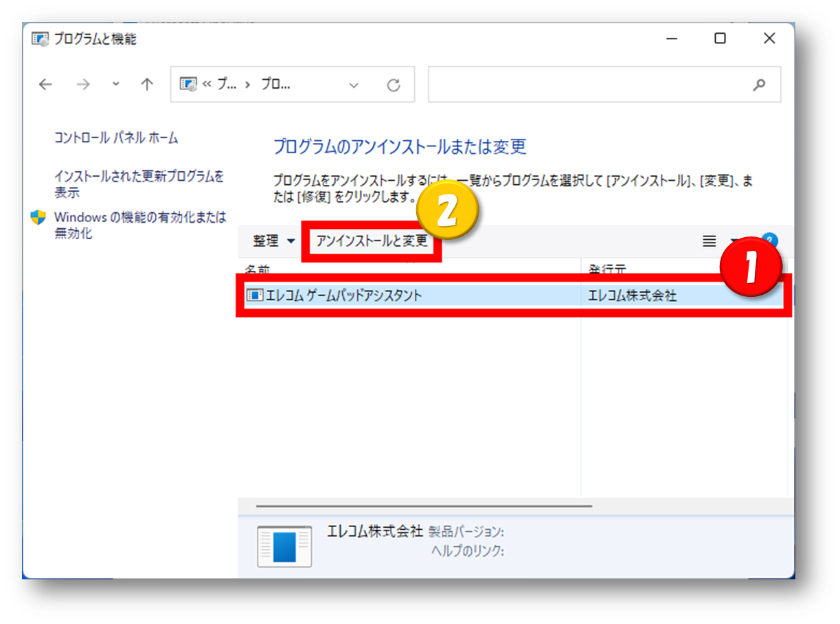This screenshot has width=840, height=624.
Task: Click the program icon in エレコム ゲームパッドアシスタント row
Action: [x=254, y=296]
